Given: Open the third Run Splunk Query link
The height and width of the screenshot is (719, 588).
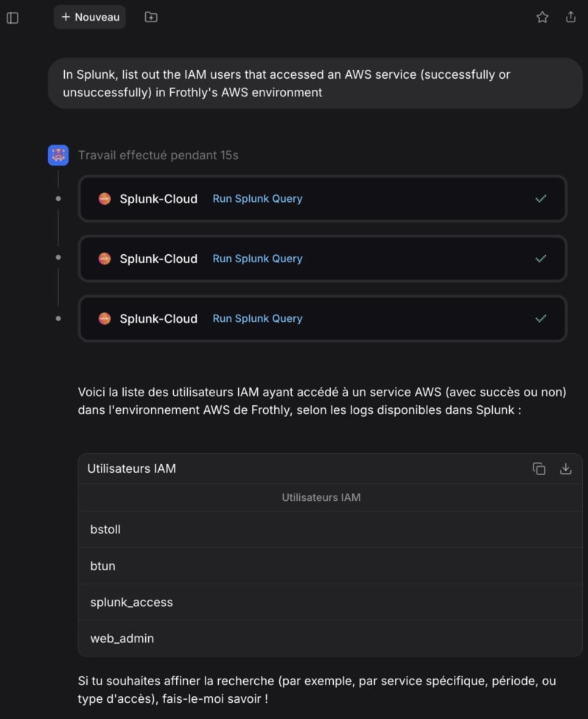Looking at the screenshot, I should tap(257, 319).
